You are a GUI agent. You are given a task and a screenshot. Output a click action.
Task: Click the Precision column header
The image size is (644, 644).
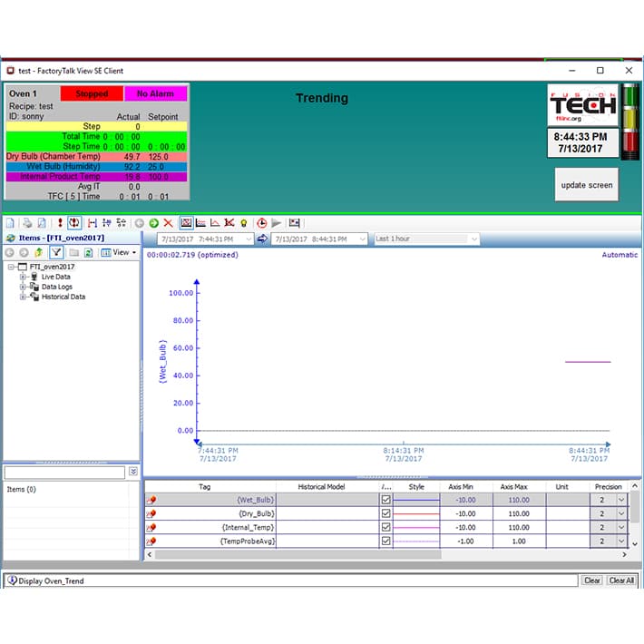pyautogui.click(x=609, y=487)
